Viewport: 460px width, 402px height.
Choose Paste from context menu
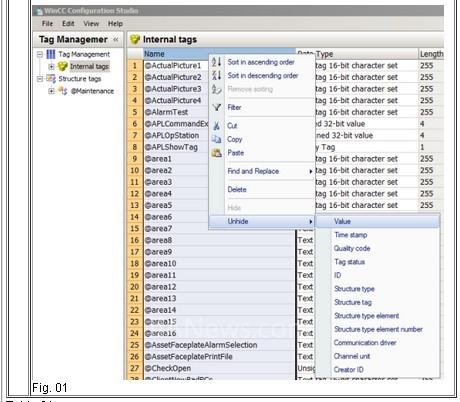236,153
